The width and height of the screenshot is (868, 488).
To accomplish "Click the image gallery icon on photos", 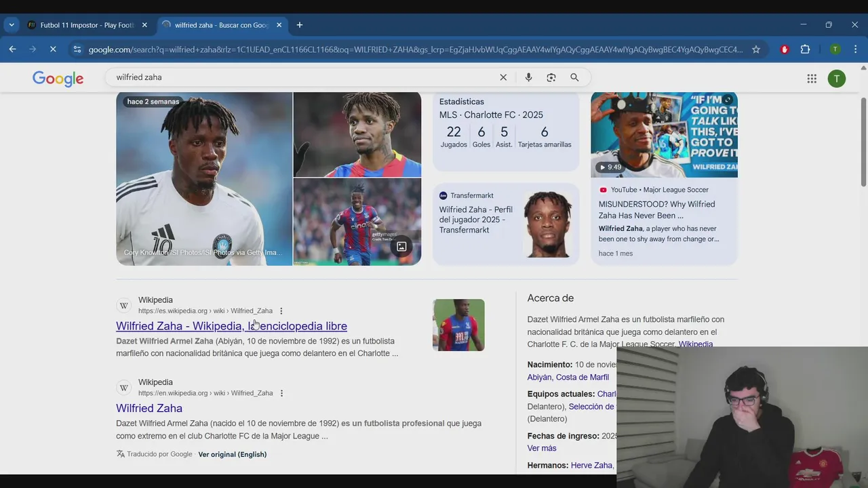I will click(401, 247).
